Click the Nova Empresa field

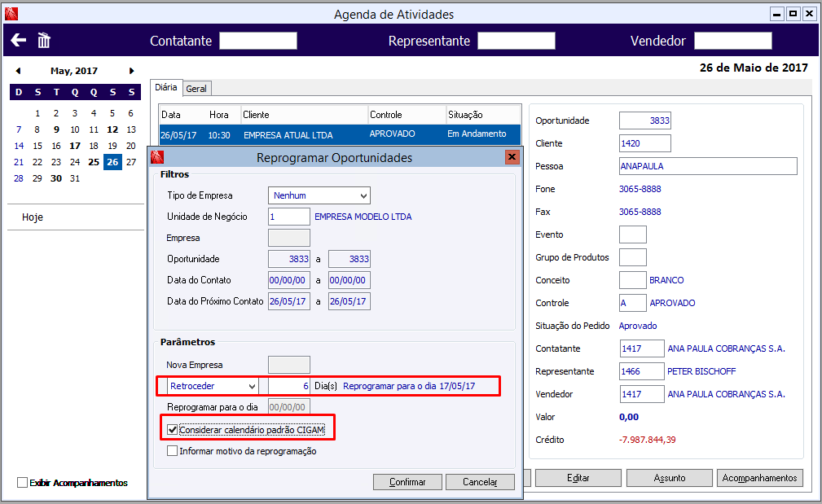pyautogui.click(x=289, y=365)
